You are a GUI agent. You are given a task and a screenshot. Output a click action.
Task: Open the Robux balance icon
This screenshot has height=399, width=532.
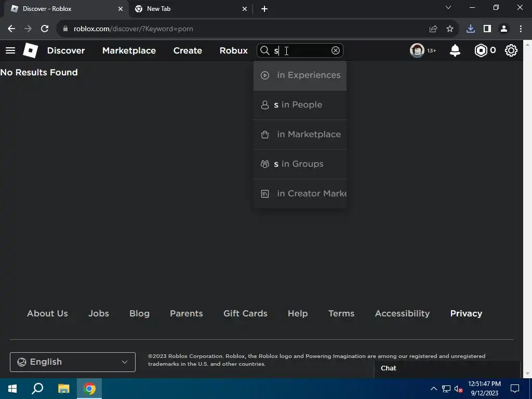pyautogui.click(x=481, y=50)
